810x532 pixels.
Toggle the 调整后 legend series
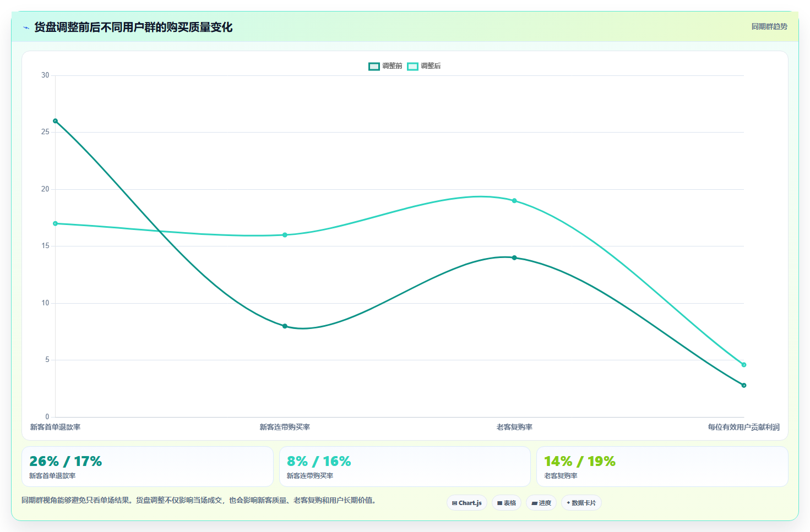[424, 66]
